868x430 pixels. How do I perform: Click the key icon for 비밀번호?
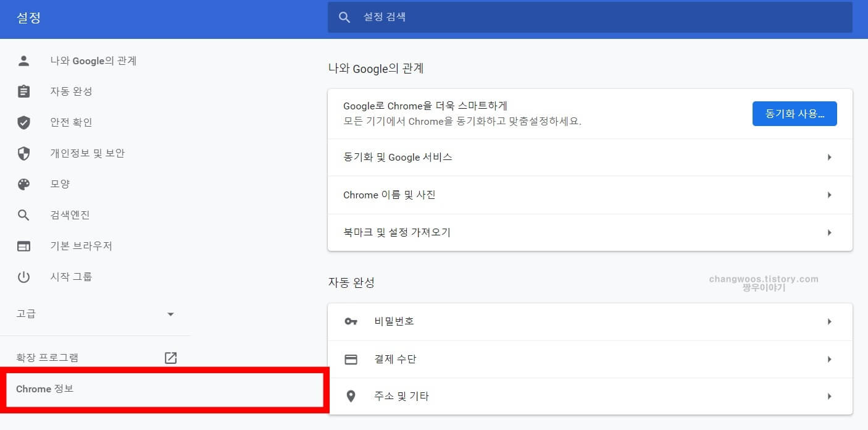pyautogui.click(x=351, y=321)
